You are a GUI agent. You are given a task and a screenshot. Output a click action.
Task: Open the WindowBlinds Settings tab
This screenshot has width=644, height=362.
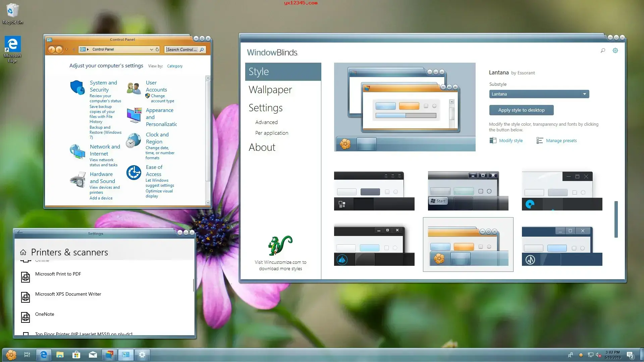point(266,108)
